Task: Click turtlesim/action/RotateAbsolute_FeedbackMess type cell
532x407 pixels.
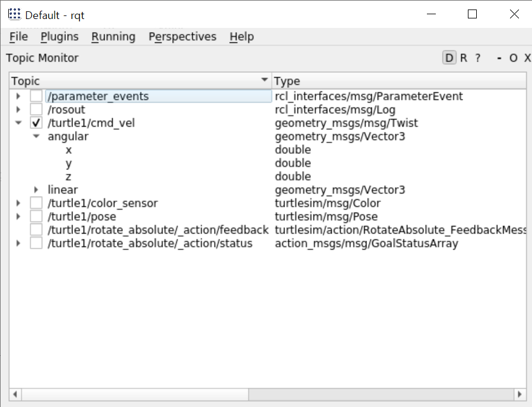Action: coord(400,230)
